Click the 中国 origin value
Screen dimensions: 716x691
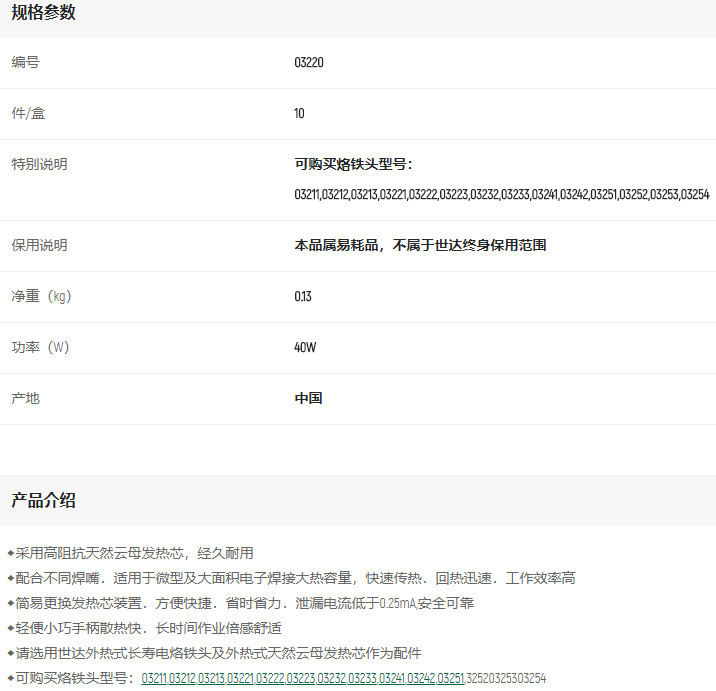308,398
